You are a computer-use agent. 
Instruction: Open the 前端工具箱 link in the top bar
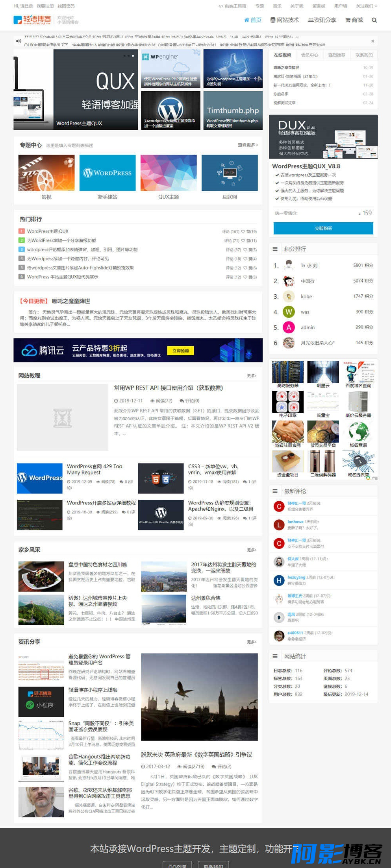(x=232, y=6)
